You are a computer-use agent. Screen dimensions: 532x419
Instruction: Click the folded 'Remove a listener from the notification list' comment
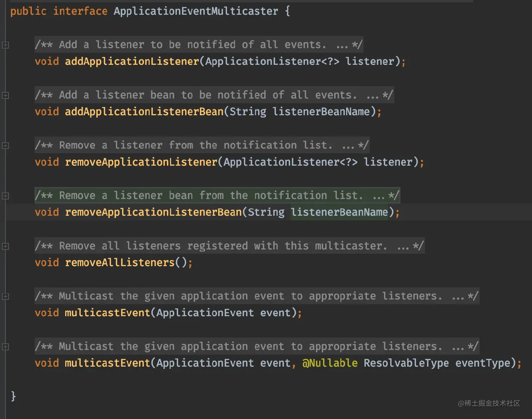pyautogui.click(x=202, y=146)
